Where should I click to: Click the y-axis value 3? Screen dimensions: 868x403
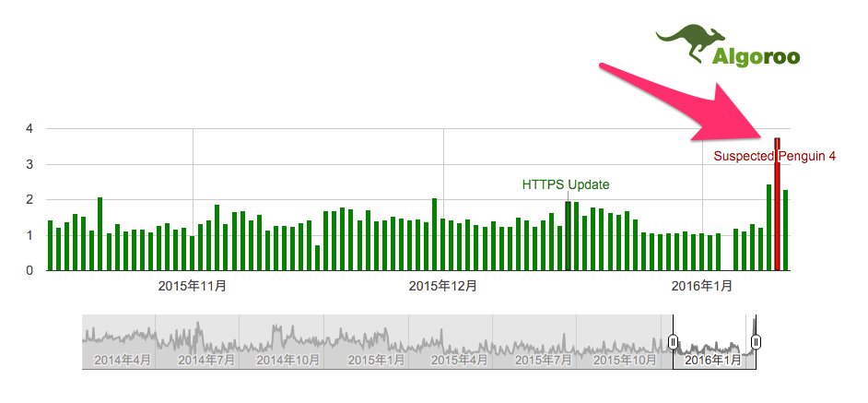pos(29,165)
